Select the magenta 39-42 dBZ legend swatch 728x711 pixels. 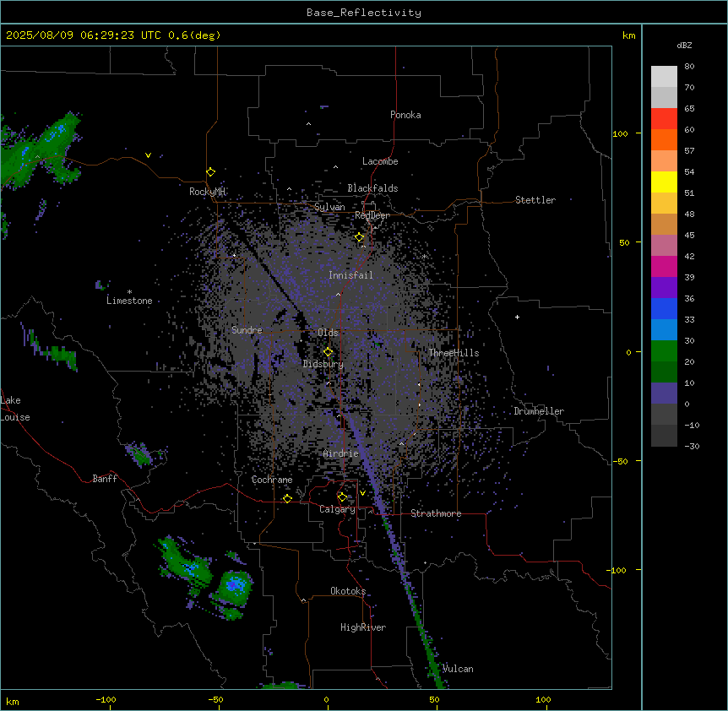point(664,266)
